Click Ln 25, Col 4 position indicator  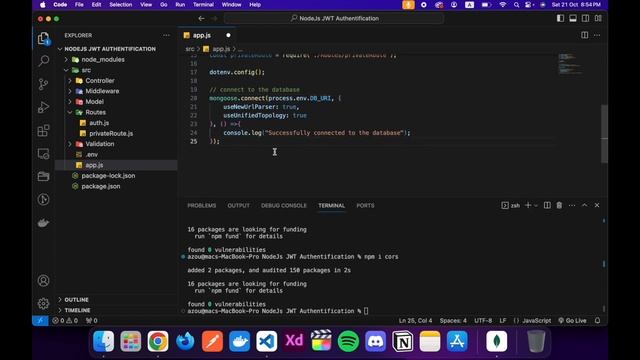415,320
